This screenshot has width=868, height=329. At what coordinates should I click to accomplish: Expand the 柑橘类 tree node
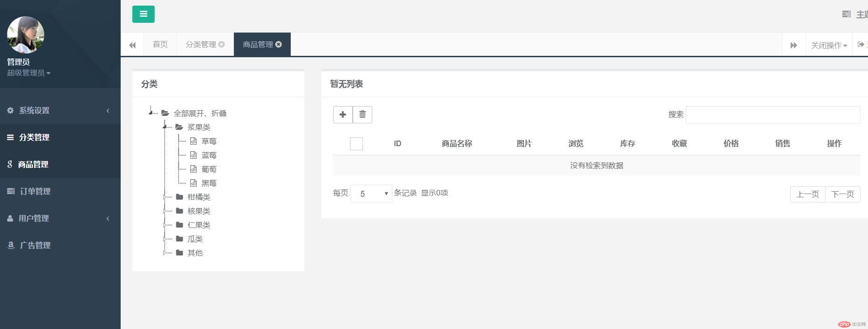164,197
